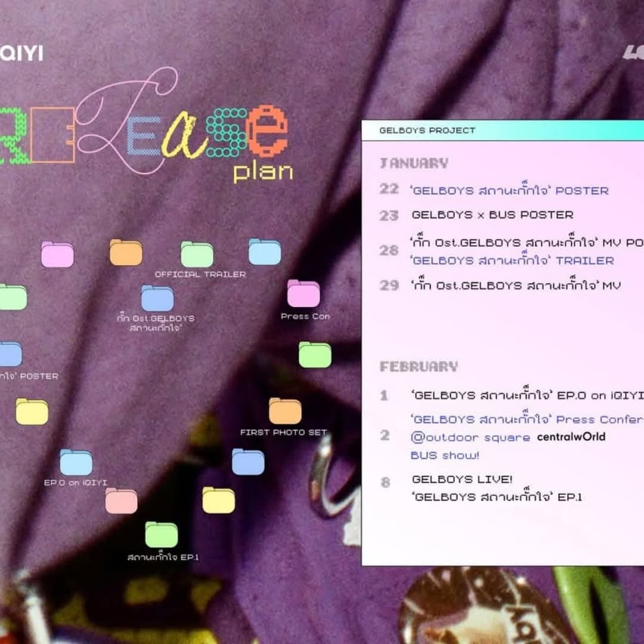
Task: Click the GELBOYS PROJECT window title bar
Action: [501, 131]
